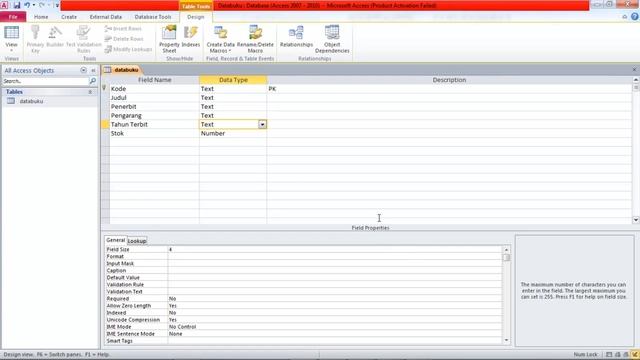The width and height of the screenshot is (640, 360).
Task: Open the Builder tool
Action: coord(55,37)
